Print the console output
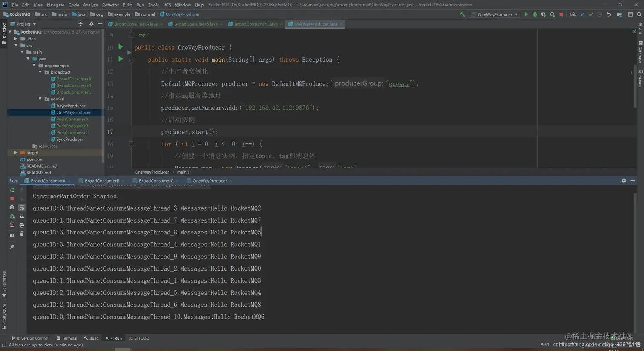This screenshot has width=644, height=351. (22, 225)
